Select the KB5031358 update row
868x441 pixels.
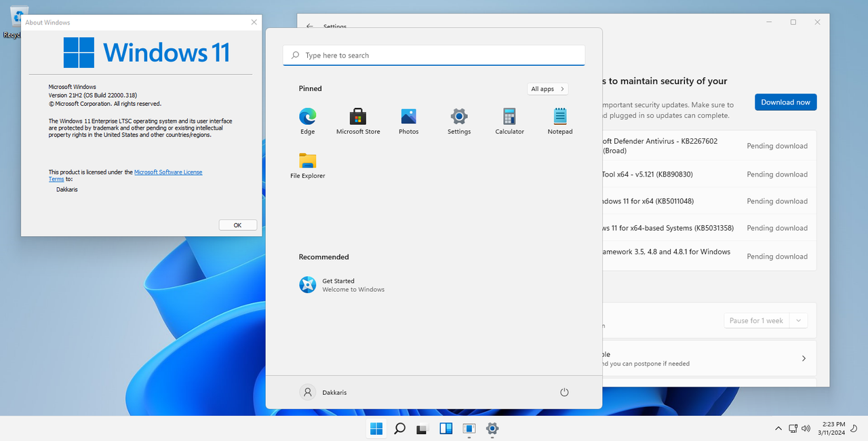(x=709, y=228)
